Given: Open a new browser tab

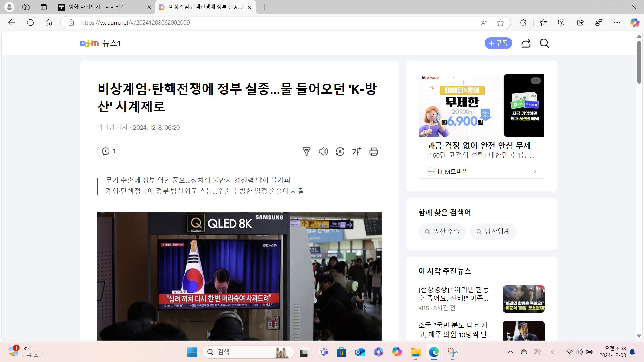Looking at the screenshot, I should pos(265,7).
